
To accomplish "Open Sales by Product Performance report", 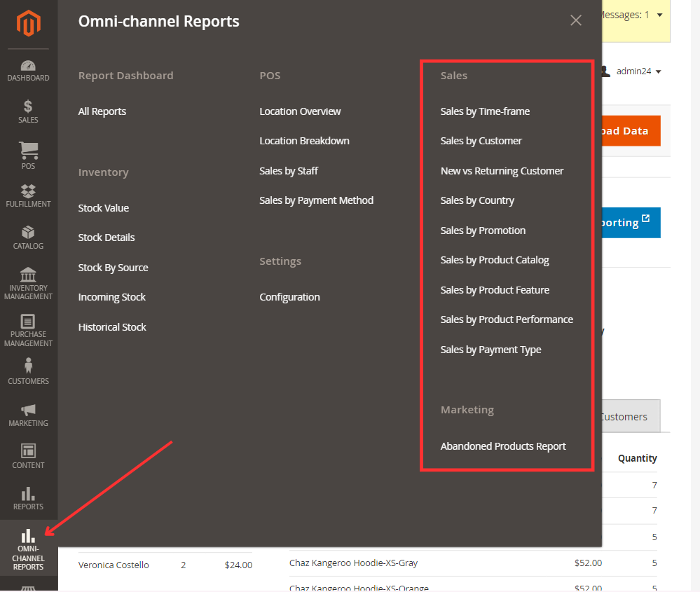I will click(507, 319).
